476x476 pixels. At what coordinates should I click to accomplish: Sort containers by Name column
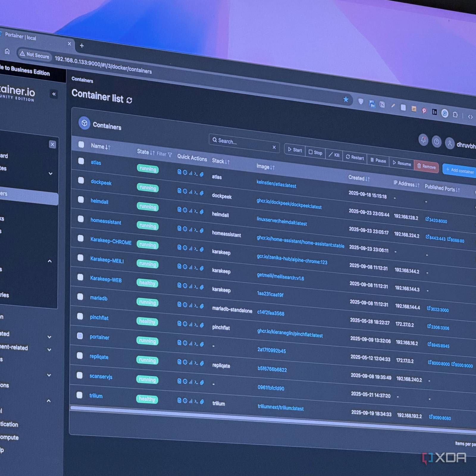coord(101,146)
